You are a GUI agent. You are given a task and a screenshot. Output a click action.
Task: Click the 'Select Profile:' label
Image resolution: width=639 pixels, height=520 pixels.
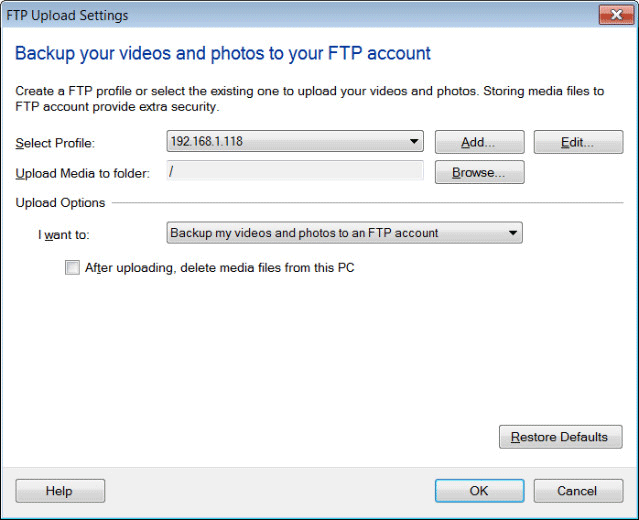coord(55,143)
